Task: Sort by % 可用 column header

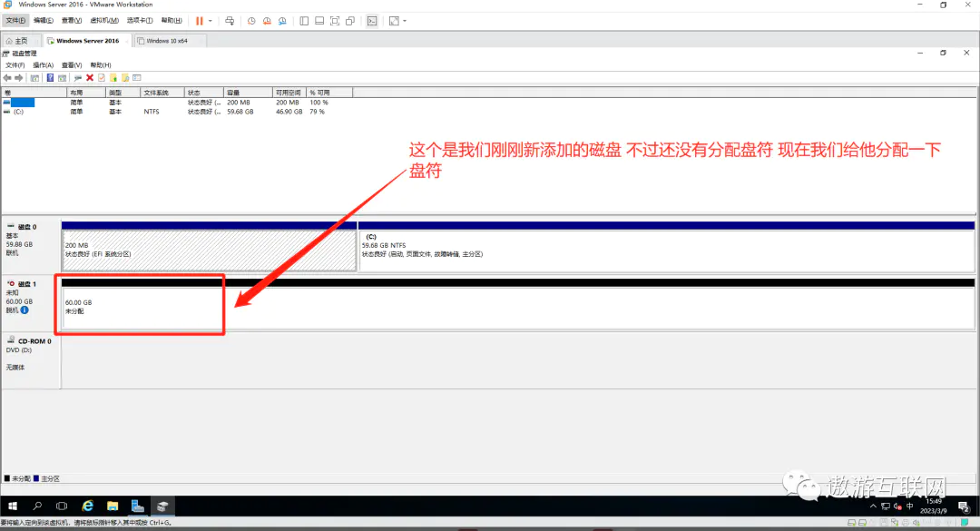Action: pos(329,93)
